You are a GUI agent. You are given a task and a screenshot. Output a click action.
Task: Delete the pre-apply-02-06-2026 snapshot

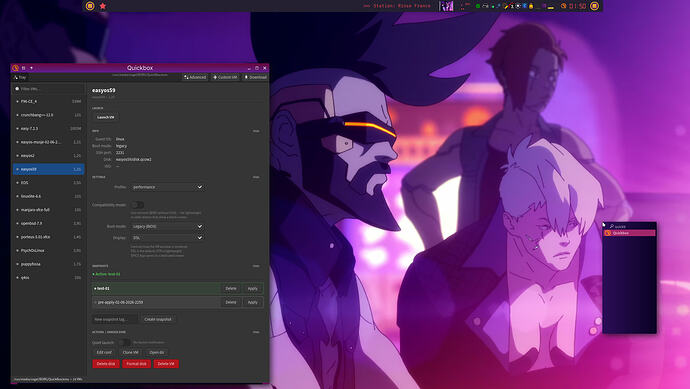231,302
